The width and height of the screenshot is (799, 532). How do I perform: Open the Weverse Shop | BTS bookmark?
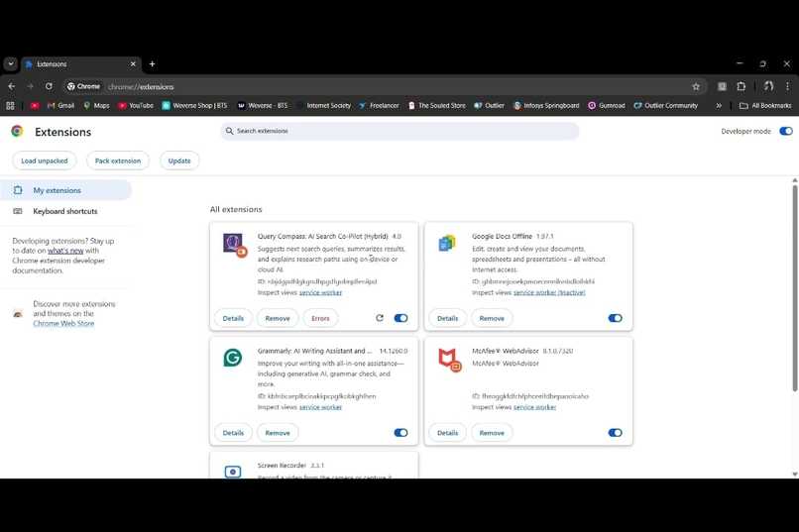(194, 105)
